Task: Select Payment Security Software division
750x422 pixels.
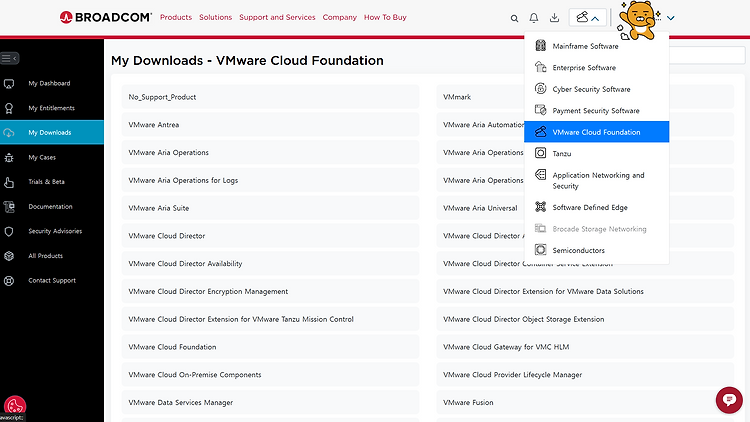Action: tap(596, 111)
